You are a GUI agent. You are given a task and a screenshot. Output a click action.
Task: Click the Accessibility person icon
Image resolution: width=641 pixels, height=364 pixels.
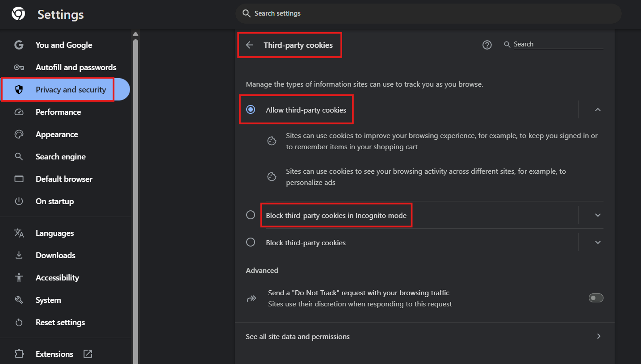[x=19, y=278]
